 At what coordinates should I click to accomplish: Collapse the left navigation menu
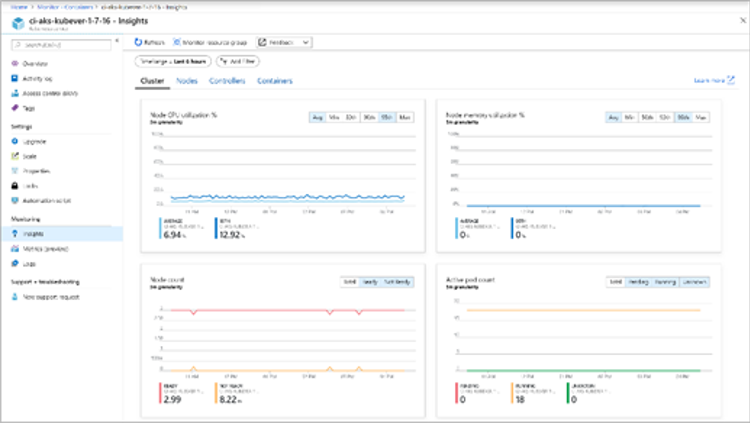point(117,41)
